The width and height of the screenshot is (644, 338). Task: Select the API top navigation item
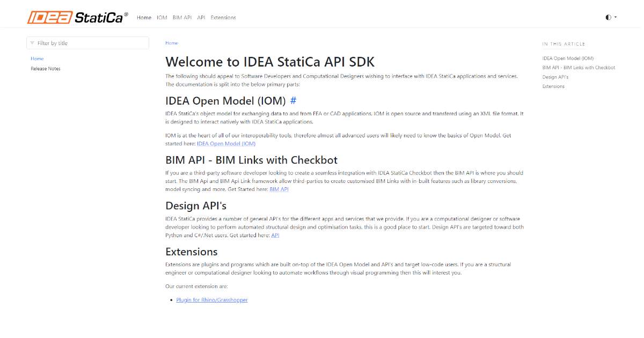(201, 18)
